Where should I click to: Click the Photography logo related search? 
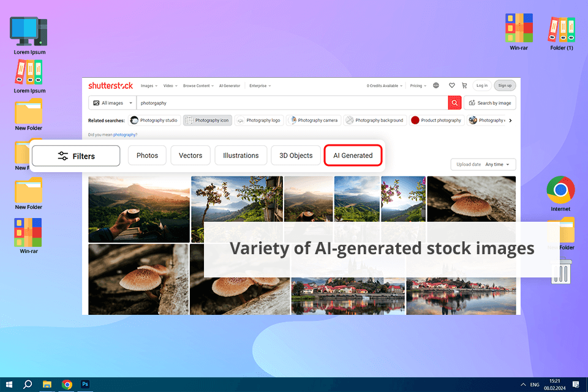(x=259, y=121)
